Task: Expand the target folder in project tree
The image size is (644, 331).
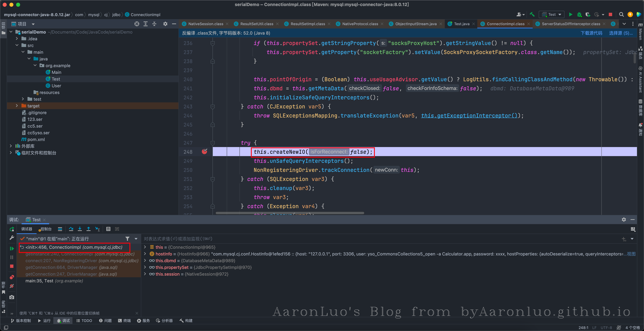Action: [x=17, y=106]
